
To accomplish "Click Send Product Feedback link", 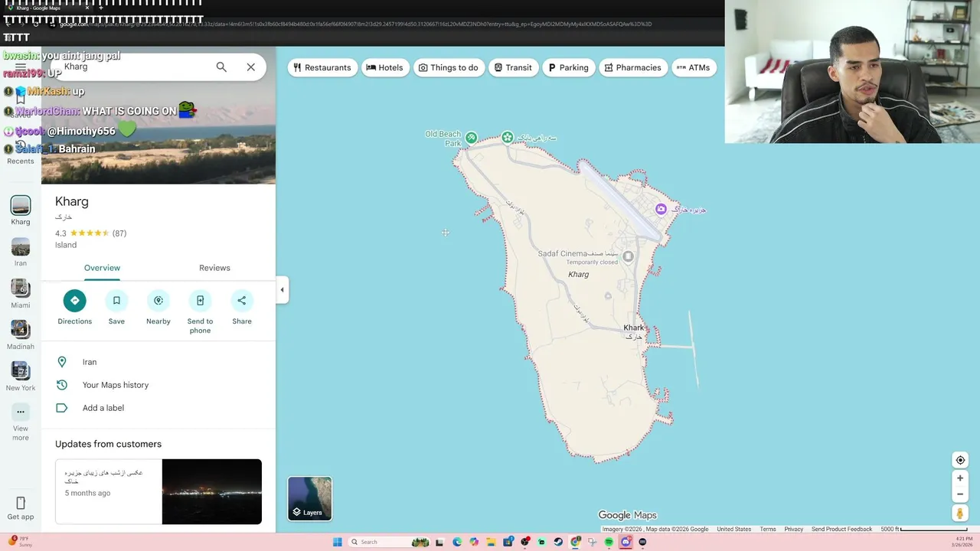I will [x=841, y=529].
